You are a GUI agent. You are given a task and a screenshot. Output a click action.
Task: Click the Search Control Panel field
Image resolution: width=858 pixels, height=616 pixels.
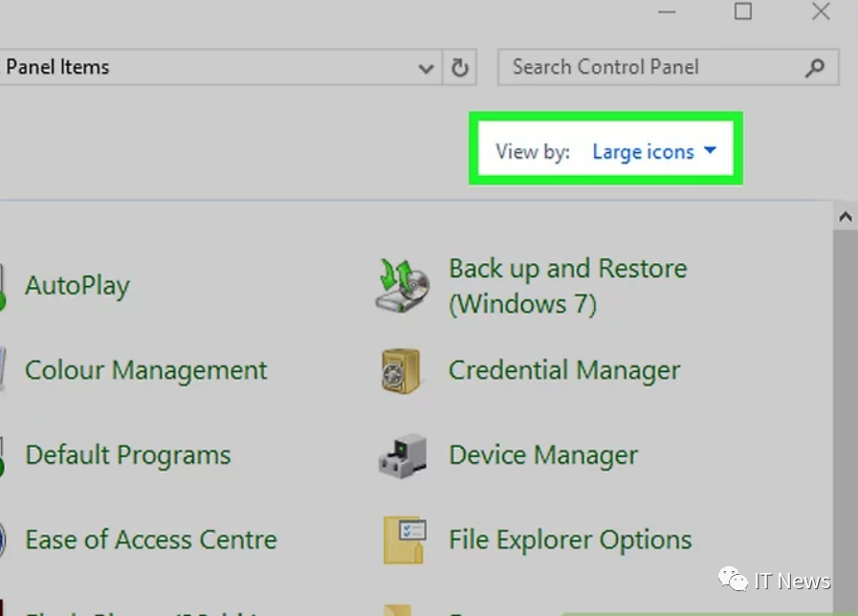coord(650,68)
